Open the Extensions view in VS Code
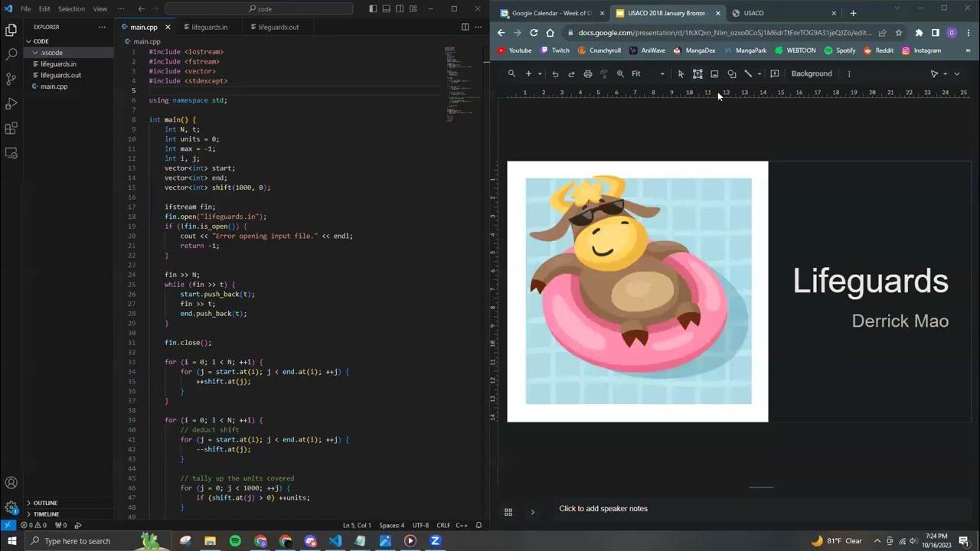 tap(11, 128)
